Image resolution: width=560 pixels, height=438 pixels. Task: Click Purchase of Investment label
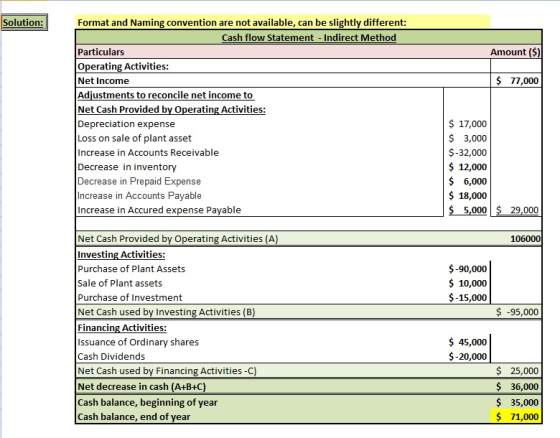130,297
